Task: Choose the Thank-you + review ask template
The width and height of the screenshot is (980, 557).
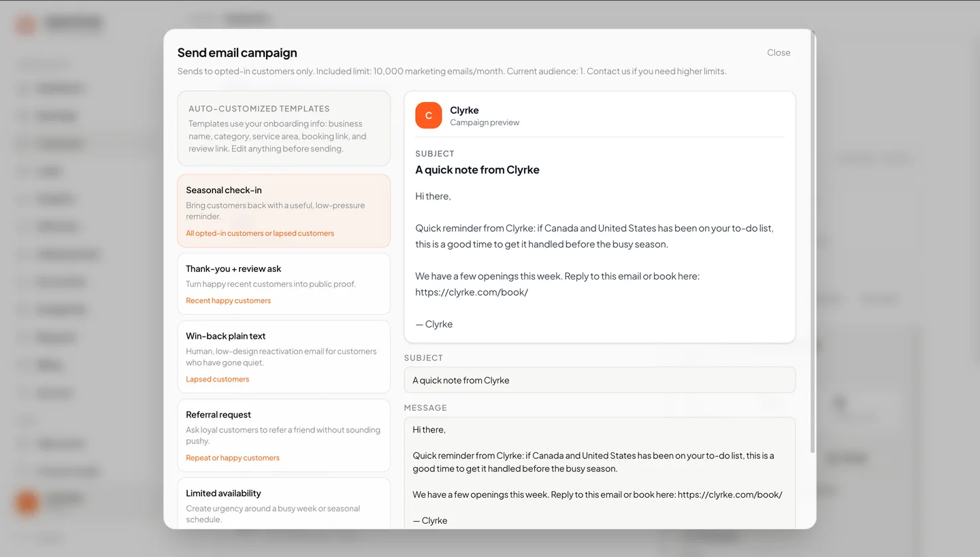Action: [x=284, y=284]
